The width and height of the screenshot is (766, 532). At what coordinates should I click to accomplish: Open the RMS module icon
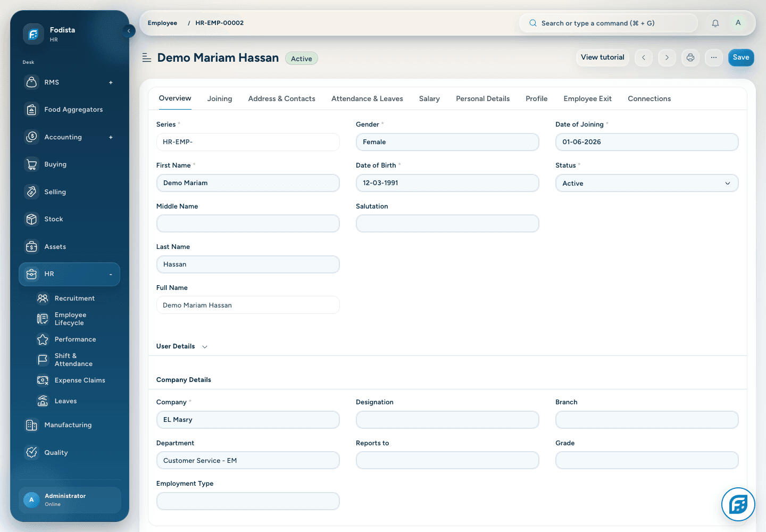click(32, 82)
